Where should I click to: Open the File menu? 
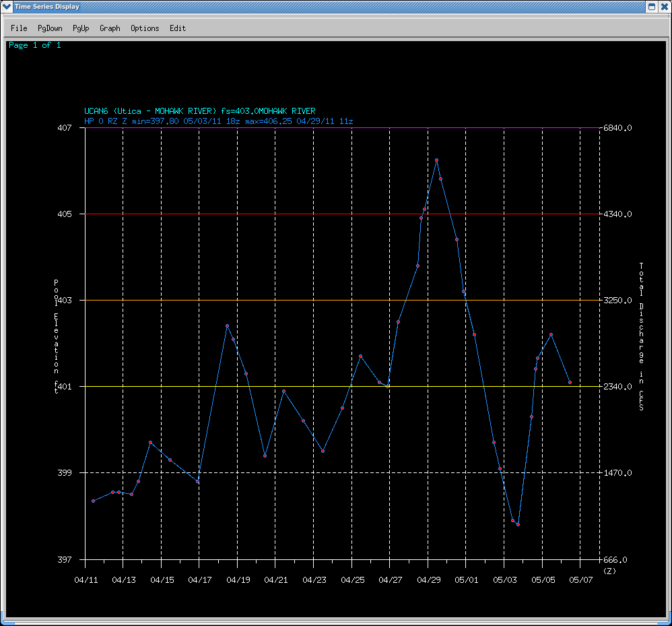coord(19,28)
